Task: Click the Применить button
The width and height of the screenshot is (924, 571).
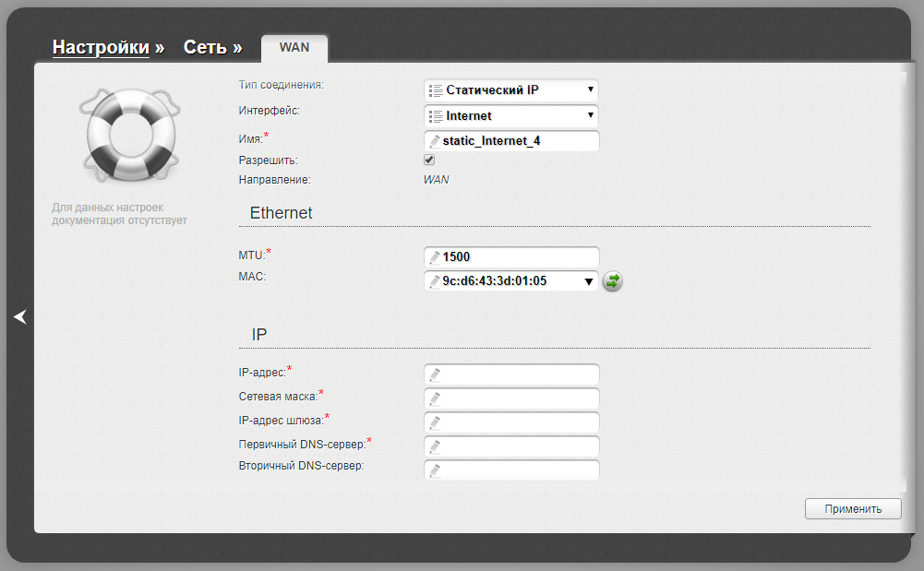Action: (853, 508)
